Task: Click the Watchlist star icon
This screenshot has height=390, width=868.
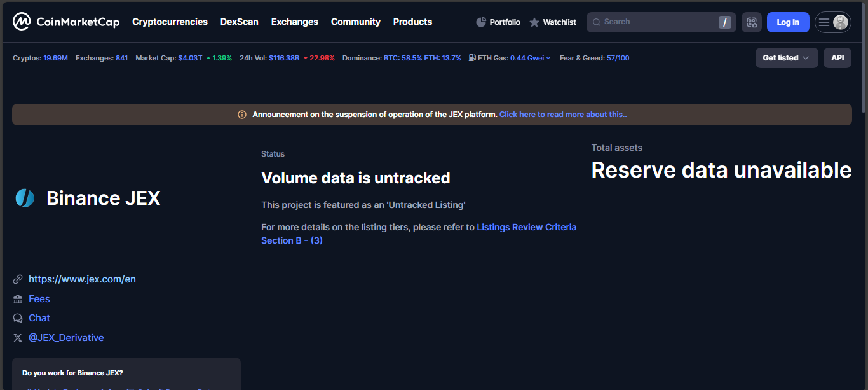Action: (534, 22)
